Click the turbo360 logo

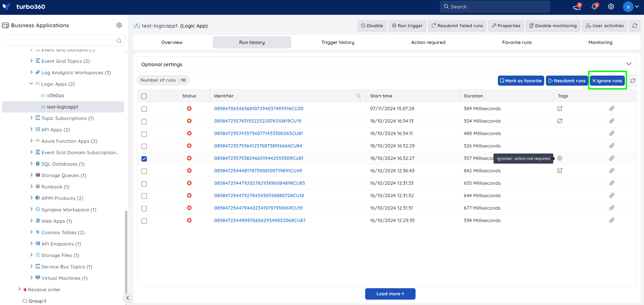(24, 7)
